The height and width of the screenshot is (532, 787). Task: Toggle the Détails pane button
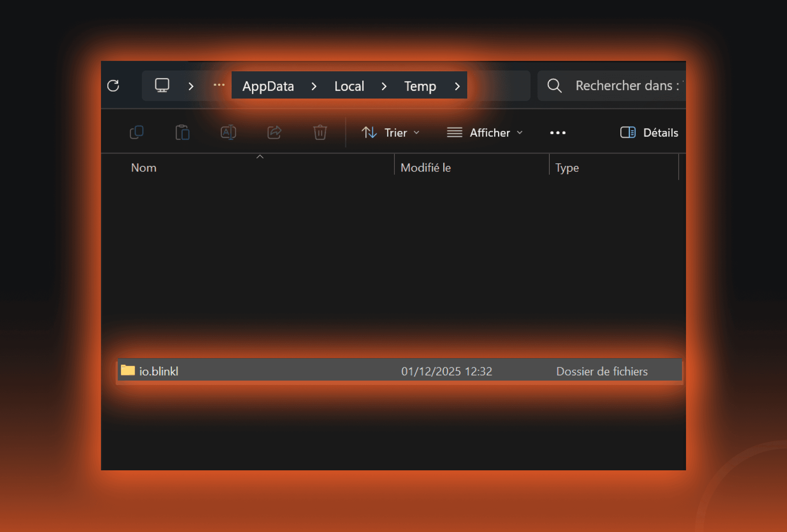pyautogui.click(x=649, y=133)
